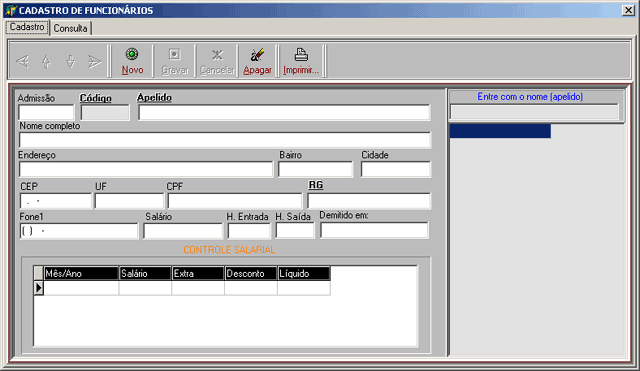
Task: Click the empty Extra grid cell
Action: (x=198, y=288)
